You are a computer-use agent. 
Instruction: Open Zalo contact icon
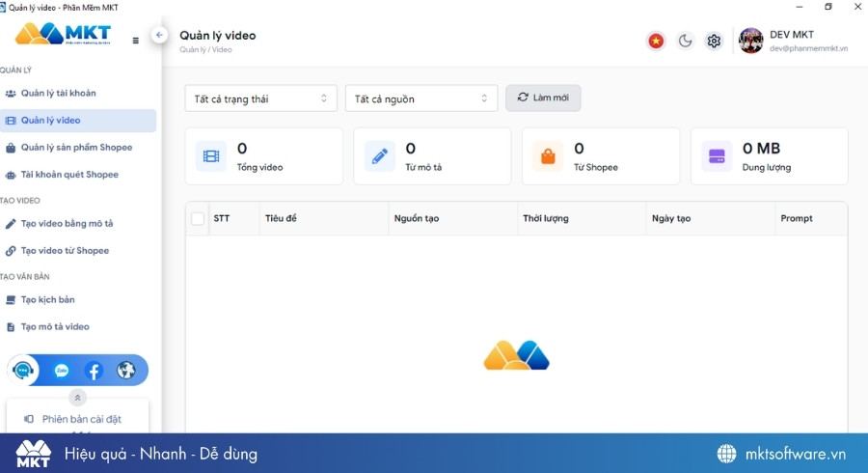point(61,371)
